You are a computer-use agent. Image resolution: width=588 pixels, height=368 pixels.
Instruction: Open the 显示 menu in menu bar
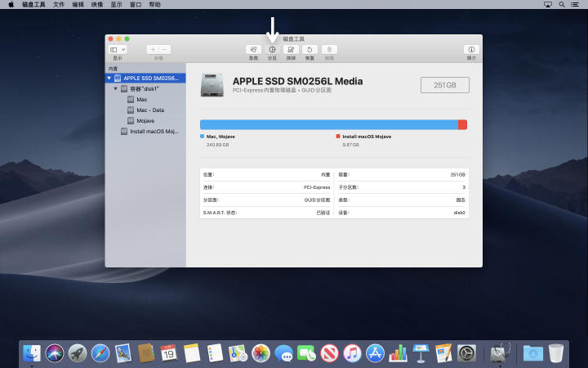coord(116,5)
